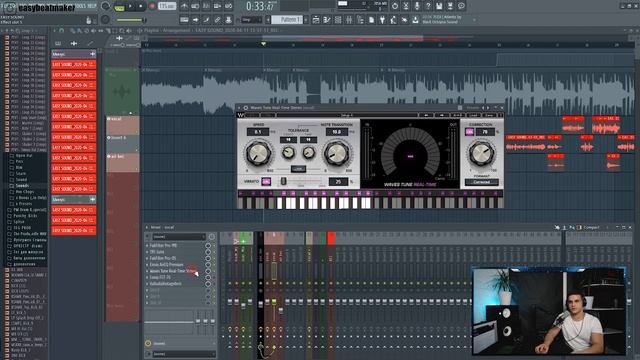This screenshot has height=360, width=640.
Task: Adjust the main volume slider in top toolbar
Action: point(130,20)
